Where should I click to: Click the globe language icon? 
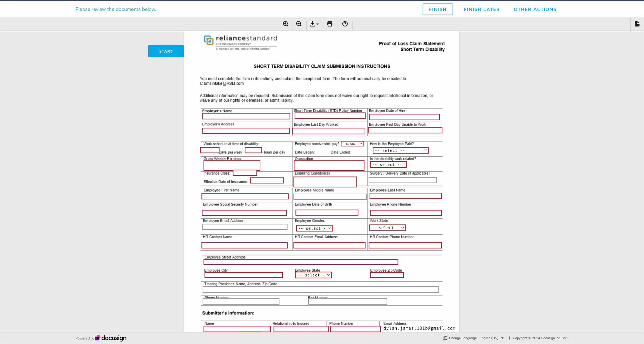click(x=445, y=338)
